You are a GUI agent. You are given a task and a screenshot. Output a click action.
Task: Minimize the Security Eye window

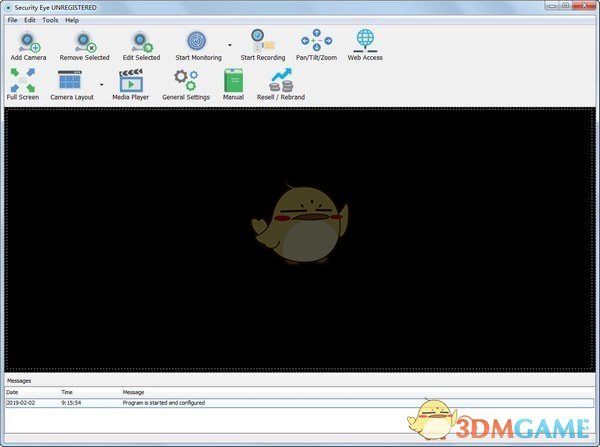click(x=552, y=5)
